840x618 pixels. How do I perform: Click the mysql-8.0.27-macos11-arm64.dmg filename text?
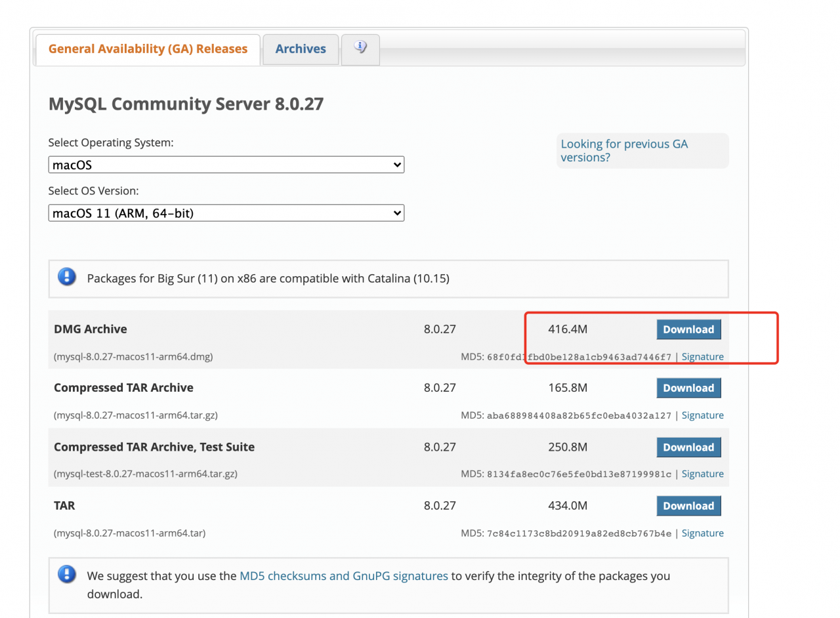point(133,357)
